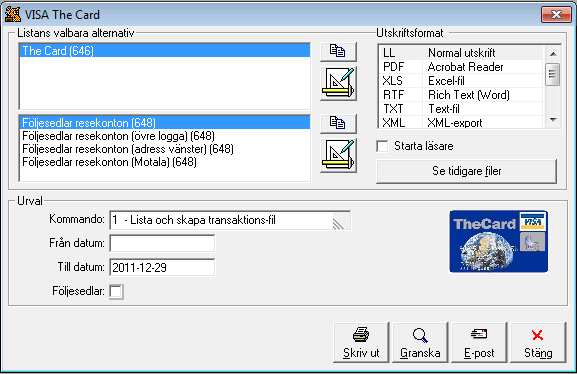Close the window with the red X
This screenshot has height=374, width=577.
(556, 15)
